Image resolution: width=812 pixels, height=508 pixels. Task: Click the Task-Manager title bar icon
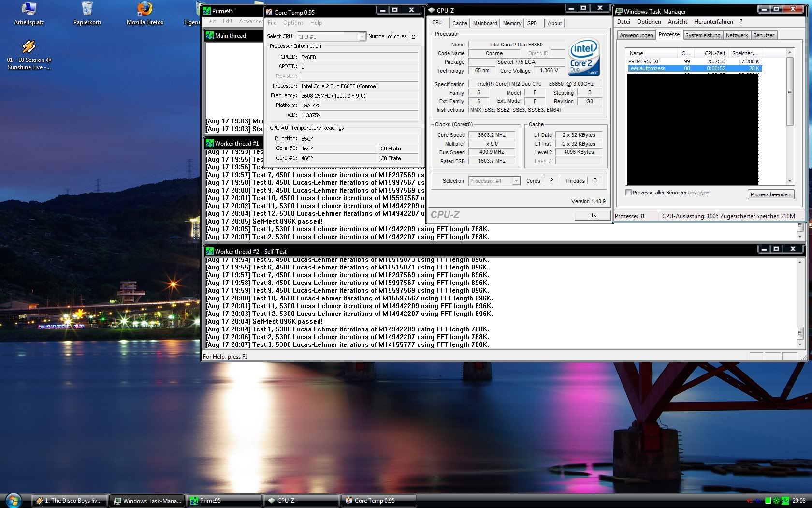[618, 11]
